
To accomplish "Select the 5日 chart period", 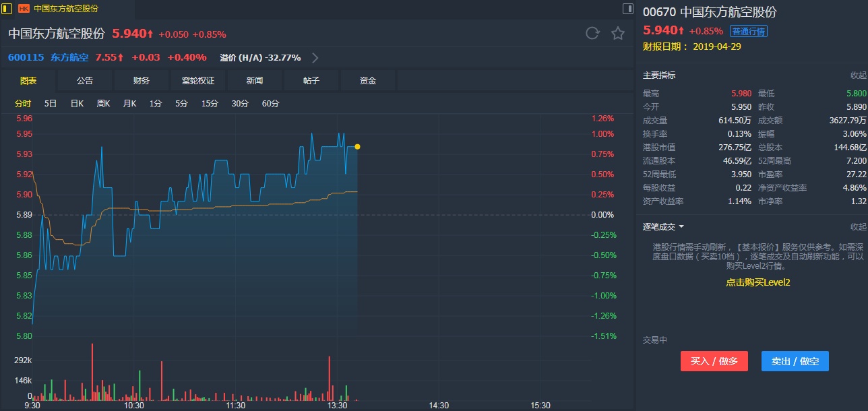I will pyautogui.click(x=51, y=104).
